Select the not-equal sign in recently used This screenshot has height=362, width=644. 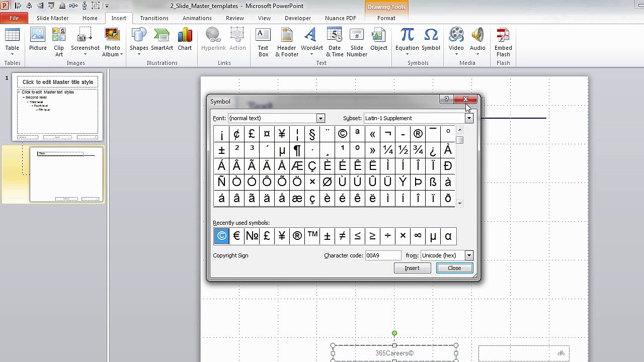tap(342, 236)
